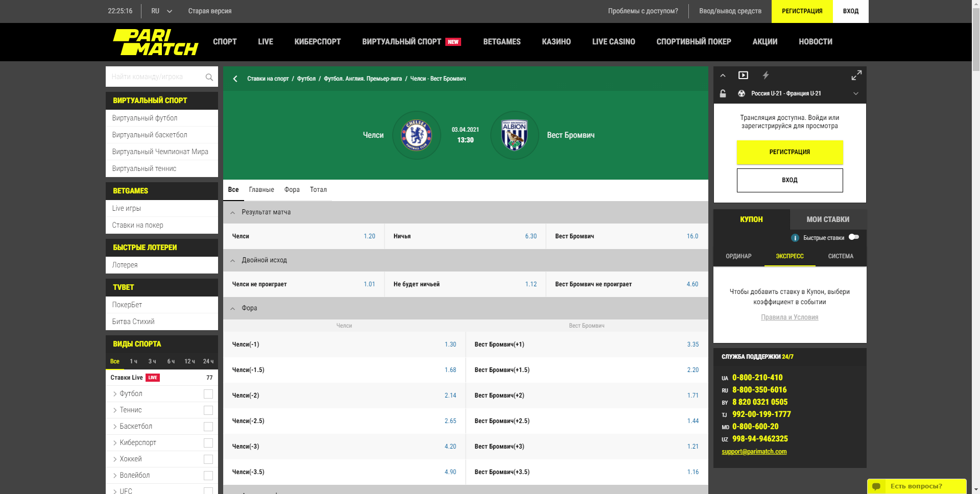Open Ставки на покер sidebar item
Viewport: 980px width, 494px height.
point(162,225)
